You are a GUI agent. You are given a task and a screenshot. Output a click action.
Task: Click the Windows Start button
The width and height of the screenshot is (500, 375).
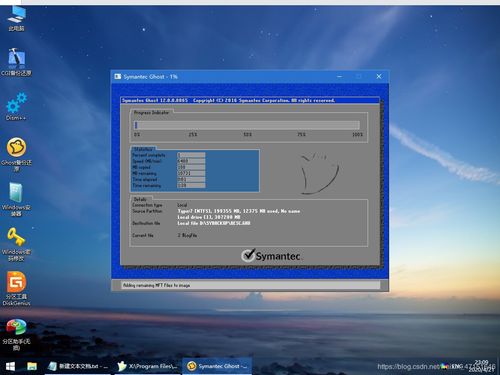click(10, 366)
